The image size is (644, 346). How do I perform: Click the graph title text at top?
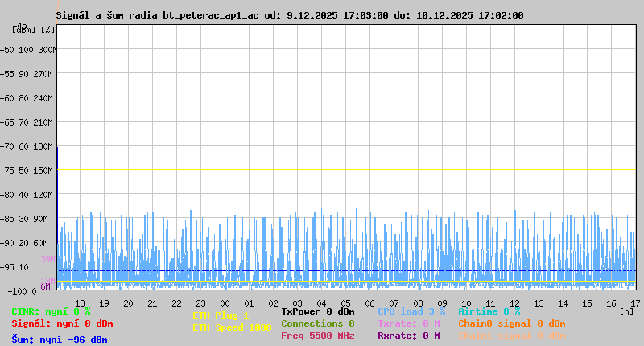pyautogui.click(x=290, y=15)
